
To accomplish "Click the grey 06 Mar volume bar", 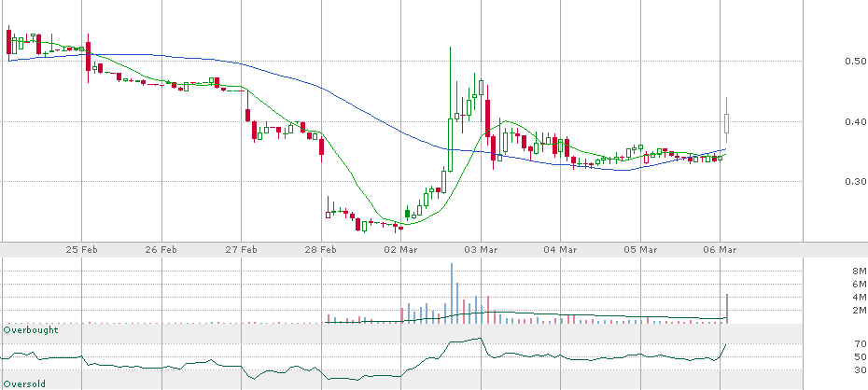I will tap(727, 309).
